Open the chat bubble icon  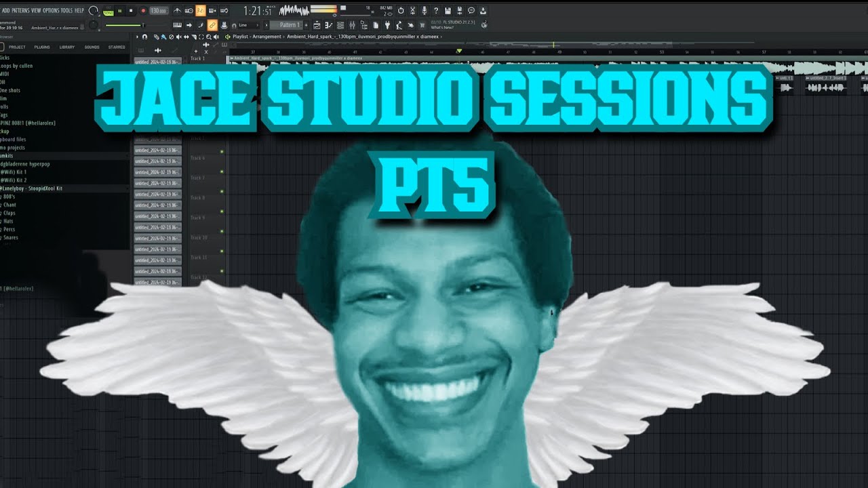[471, 10]
